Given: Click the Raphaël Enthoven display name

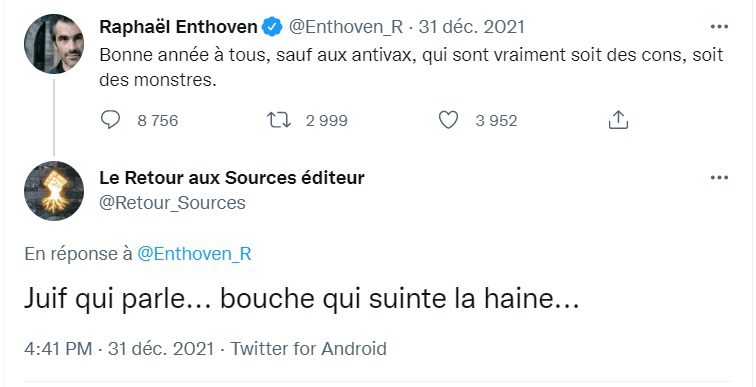Looking at the screenshot, I should coord(178,27).
